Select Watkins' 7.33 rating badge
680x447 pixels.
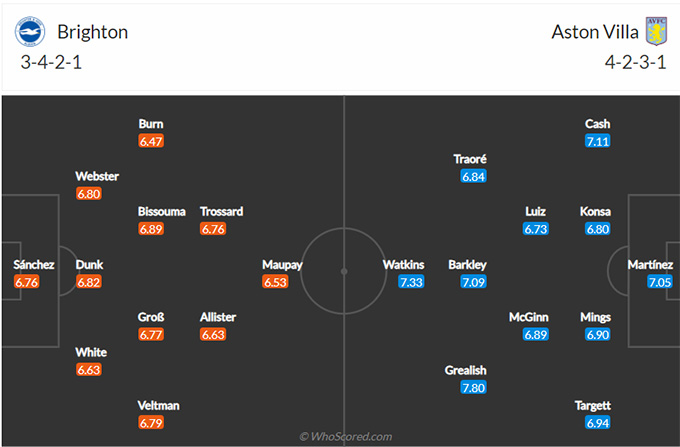pos(411,282)
